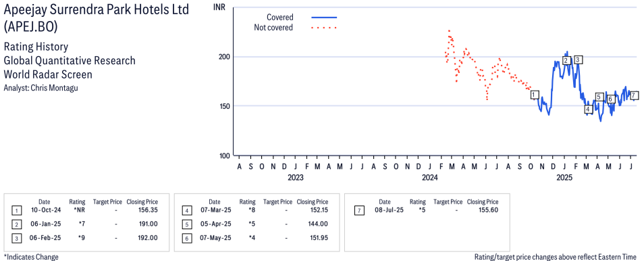Select chart marker 4 near March 2025
This screenshot has height=261, width=644.
pos(588,109)
